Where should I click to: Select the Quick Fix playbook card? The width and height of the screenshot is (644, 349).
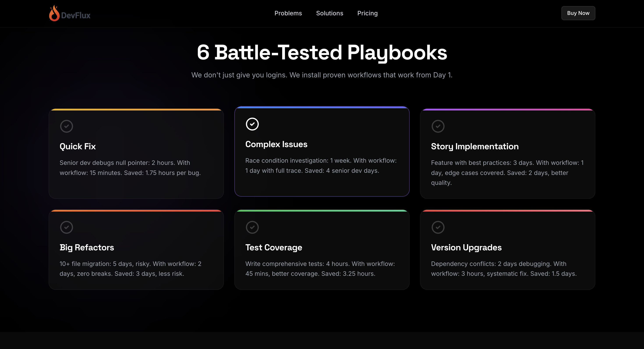click(x=136, y=153)
